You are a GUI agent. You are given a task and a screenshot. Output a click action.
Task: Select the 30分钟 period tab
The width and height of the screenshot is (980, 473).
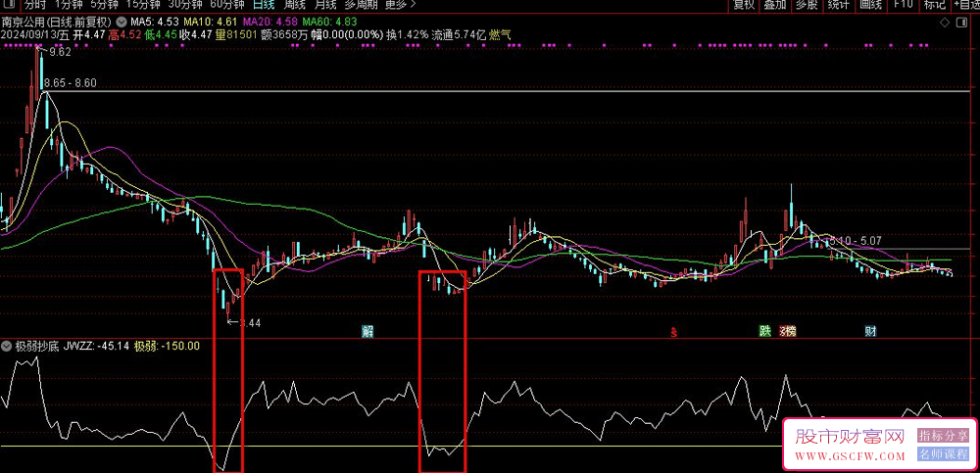pos(185,4)
